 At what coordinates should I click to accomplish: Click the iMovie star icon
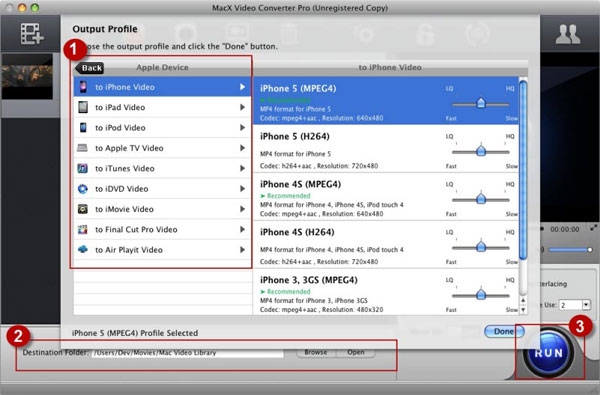83,209
